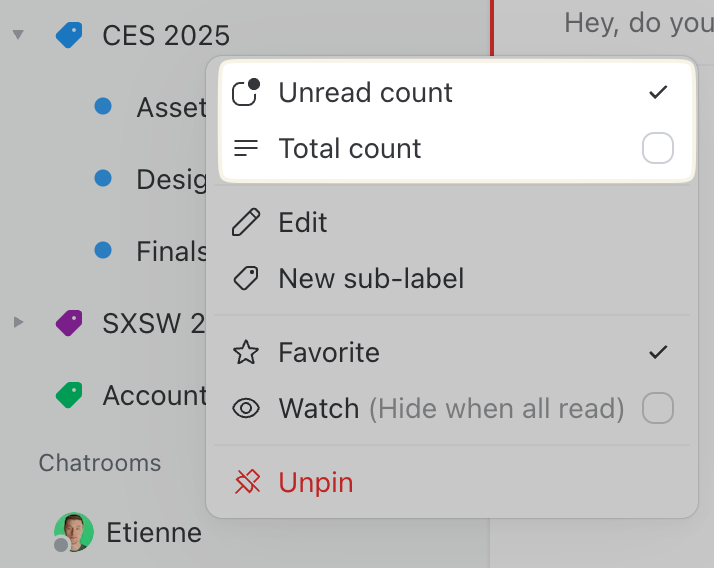
Task: Click the purple SXSW label tag icon
Action: pyautogui.click(x=69, y=322)
